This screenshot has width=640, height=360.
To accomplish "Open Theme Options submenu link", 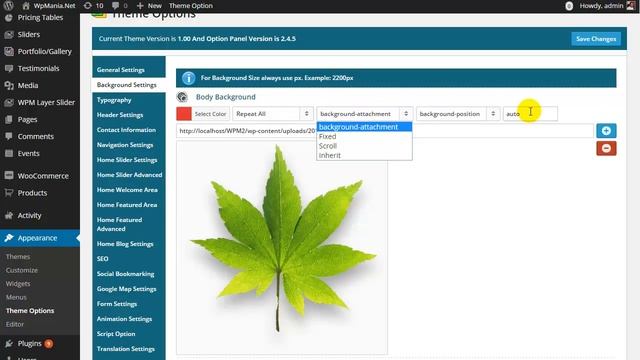I will tap(30, 311).
